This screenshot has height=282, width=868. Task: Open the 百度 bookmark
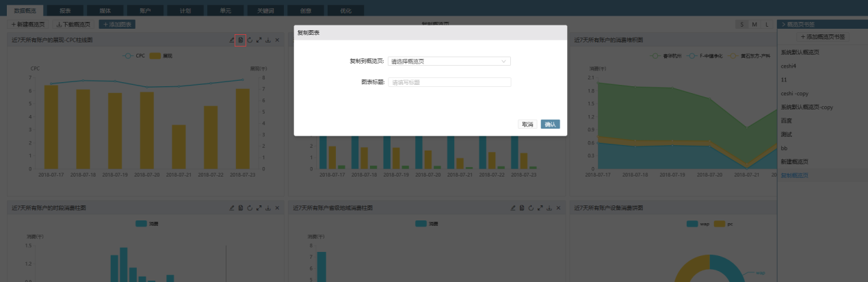pyautogui.click(x=785, y=120)
